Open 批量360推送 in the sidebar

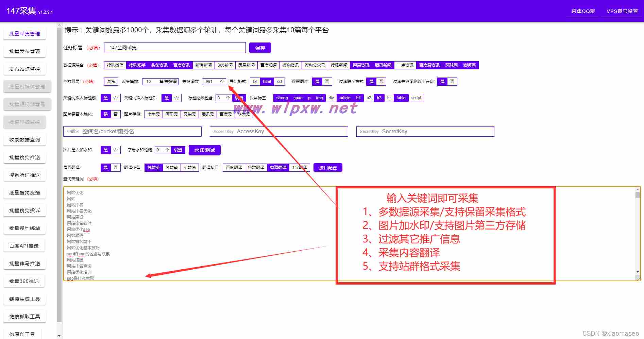[24, 281]
